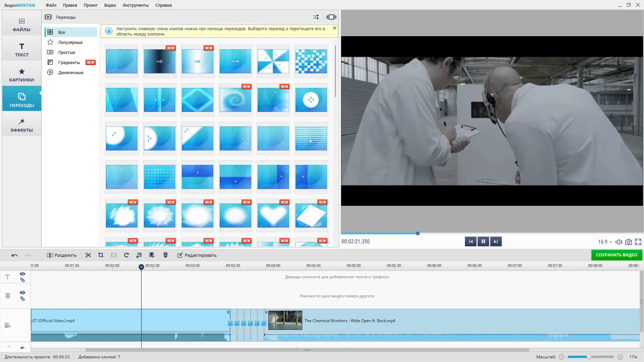644x362 pixels.
Task: Click the scissors cut icon in toolbar
Action: [88, 255]
